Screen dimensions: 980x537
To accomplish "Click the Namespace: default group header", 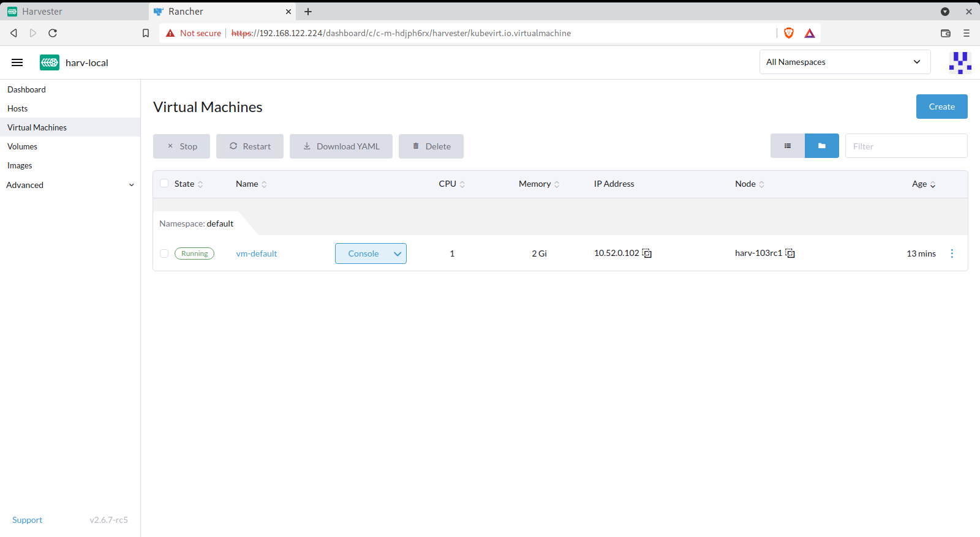I will (196, 223).
